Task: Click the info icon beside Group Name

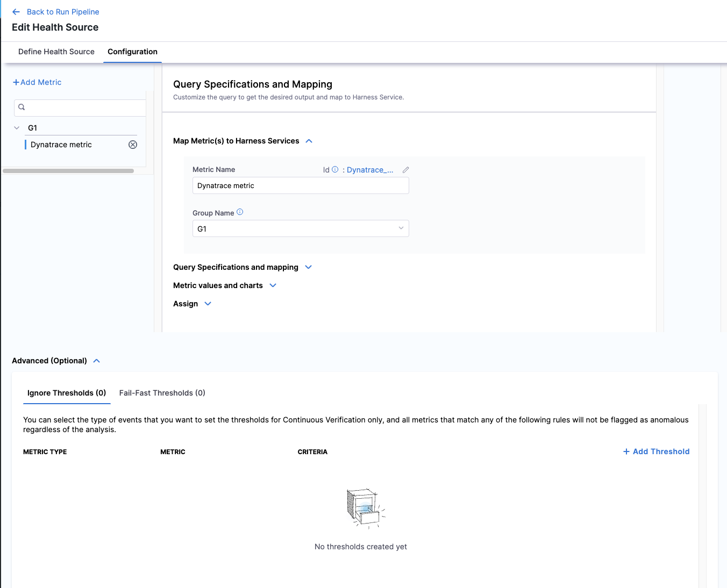Action: pos(240,212)
